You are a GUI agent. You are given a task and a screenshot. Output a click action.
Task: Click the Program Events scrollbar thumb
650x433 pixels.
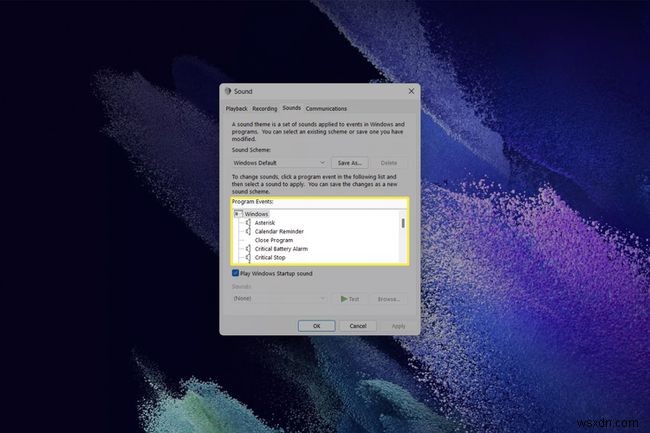tap(403, 223)
